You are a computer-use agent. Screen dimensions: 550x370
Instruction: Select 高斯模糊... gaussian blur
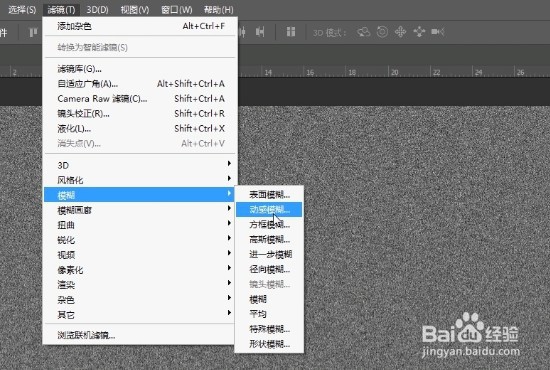(x=269, y=239)
